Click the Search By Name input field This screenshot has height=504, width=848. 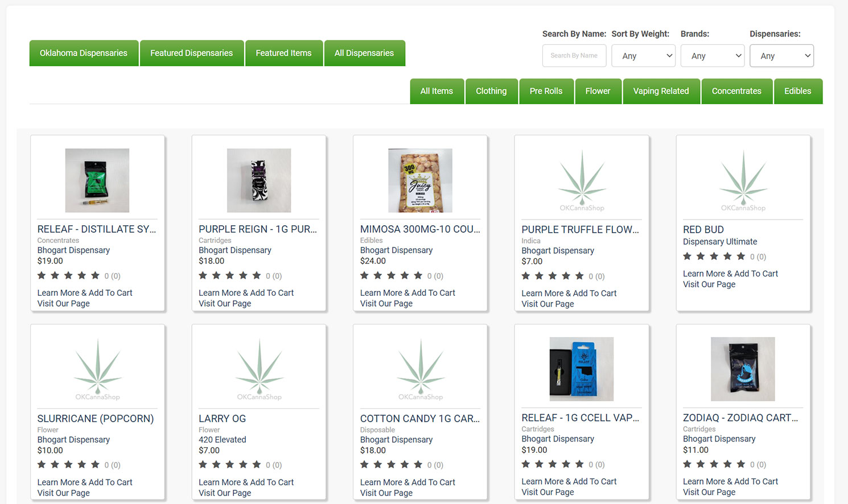[574, 56]
